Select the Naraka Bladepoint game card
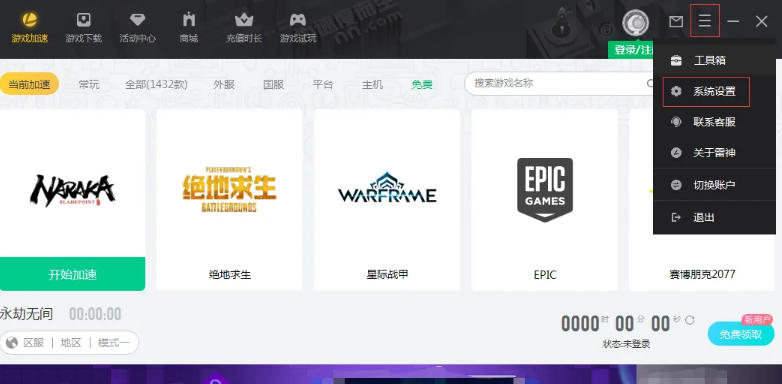The width and height of the screenshot is (782, 384). pyautogui.click(x=72, y=199)
